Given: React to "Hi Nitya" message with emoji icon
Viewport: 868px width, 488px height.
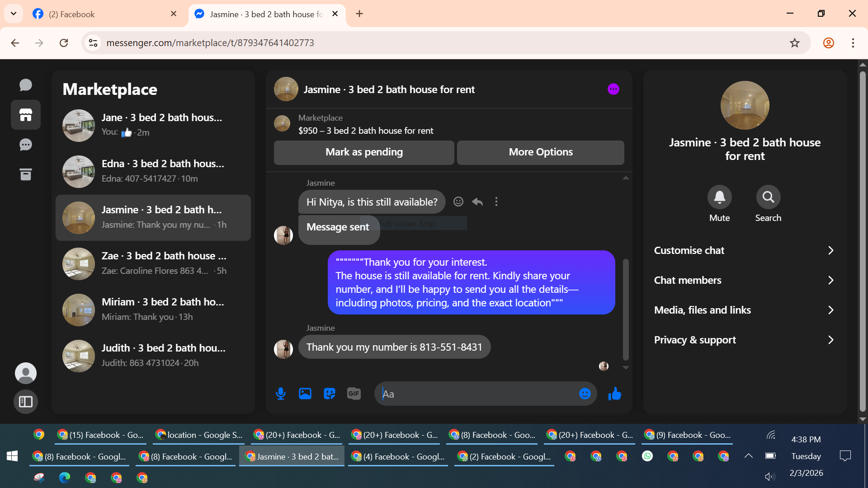Looking at the screenshot, I should pos(458,202).
